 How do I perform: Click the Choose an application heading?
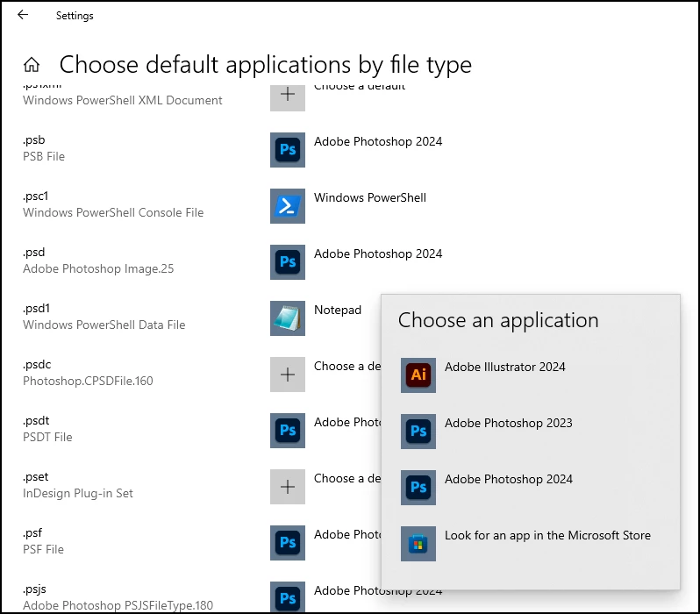(x=498, y=321)
